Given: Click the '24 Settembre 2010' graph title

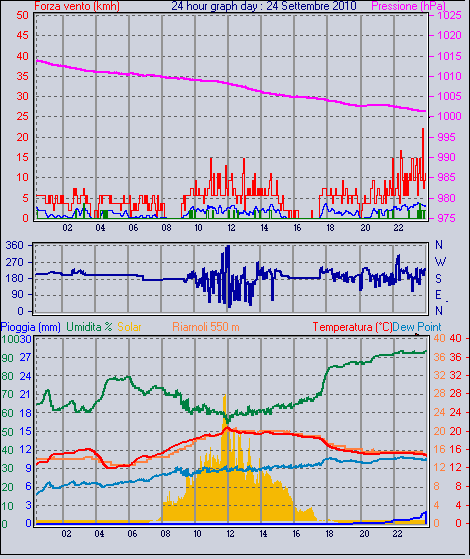Looking at the screenshot, I should tap(311, 6).
